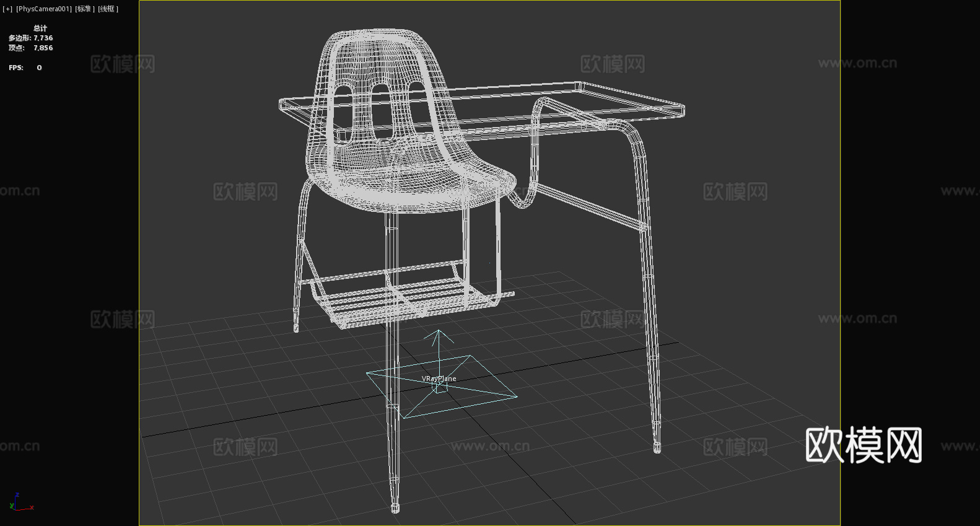This screenshot has height=526, width=980.
Task: Open the [+] viewport general menu
Action: 7,9
